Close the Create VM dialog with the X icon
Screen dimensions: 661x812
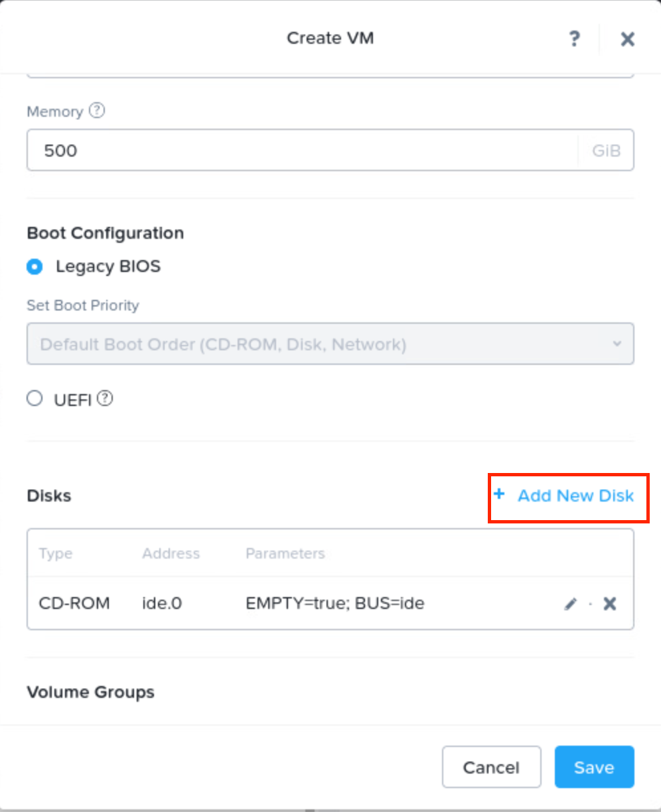pos(627,38)
